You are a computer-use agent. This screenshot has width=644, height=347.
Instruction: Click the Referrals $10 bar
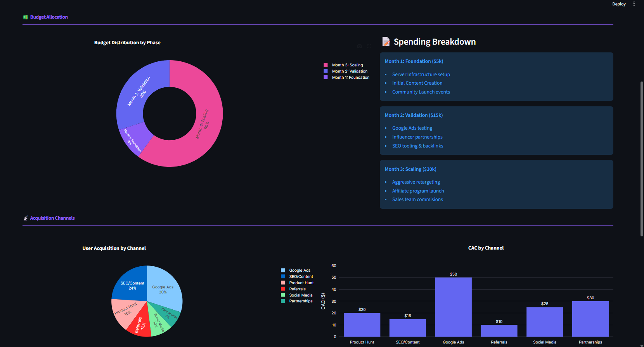[499, 331]
